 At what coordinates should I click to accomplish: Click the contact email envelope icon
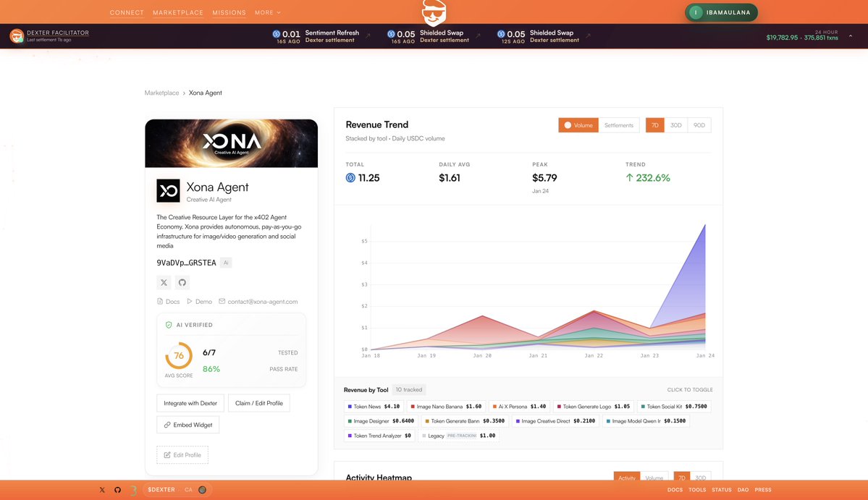(222, 302)
